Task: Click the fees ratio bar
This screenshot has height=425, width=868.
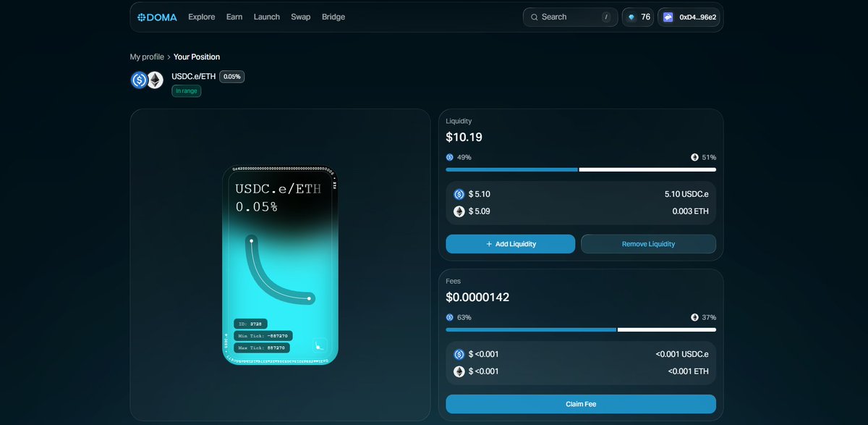Action: click(581, 329)
